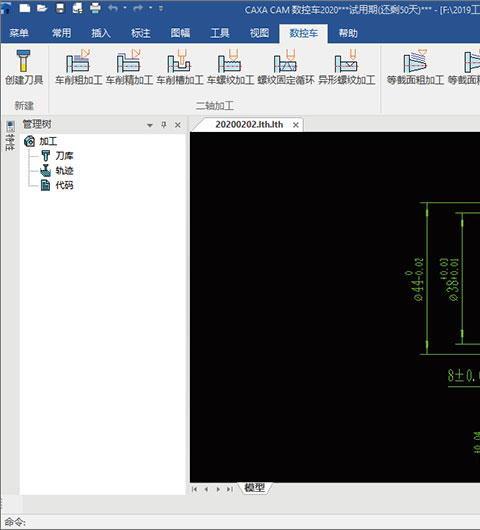This screenshot has width=480, height=530.
Task: Select 刀库 in the management tree
Action: point(64,156)
